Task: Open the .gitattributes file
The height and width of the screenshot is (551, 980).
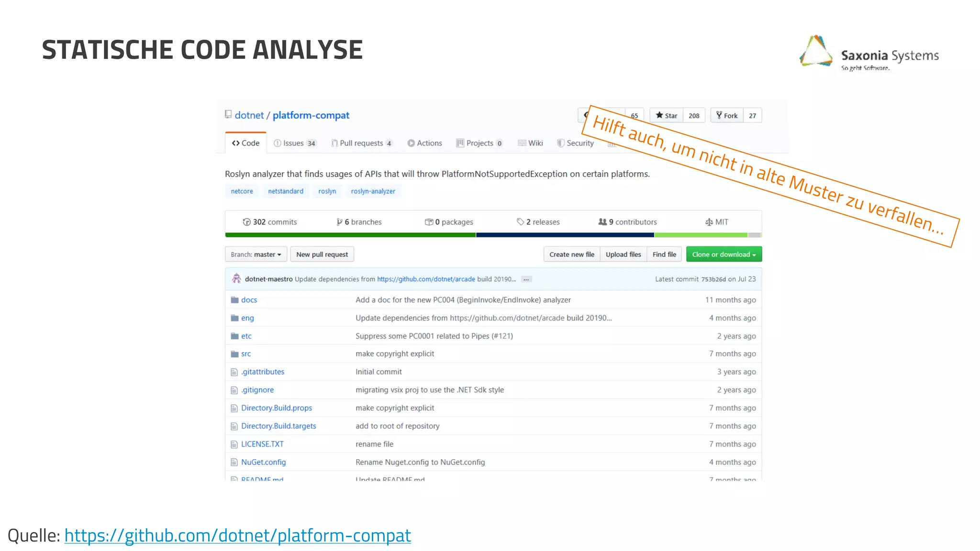Action: tap(263, 372)
